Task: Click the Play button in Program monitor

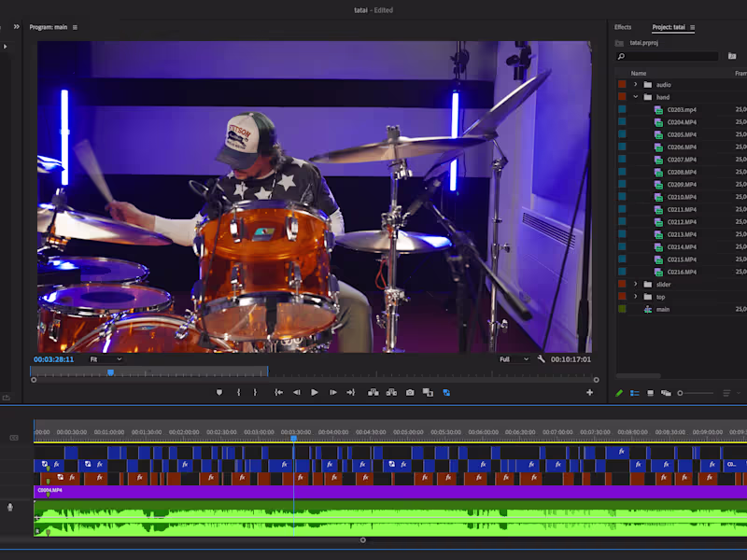Action: 315,393
